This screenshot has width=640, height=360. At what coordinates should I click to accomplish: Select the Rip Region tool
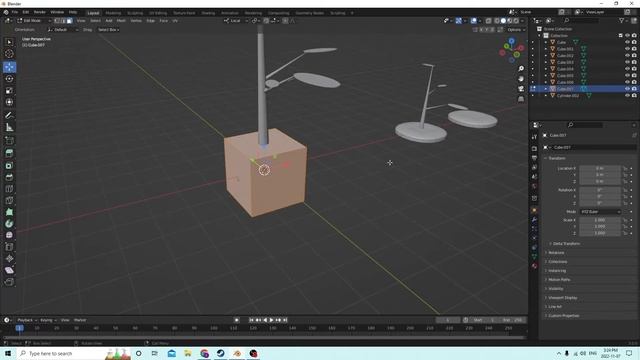(x=9, y=282)
